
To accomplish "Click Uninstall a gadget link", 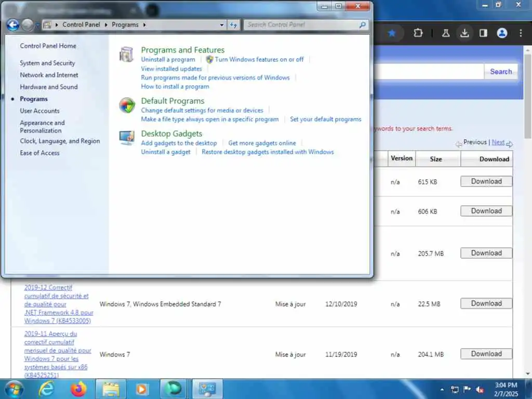I will point(166,152).
